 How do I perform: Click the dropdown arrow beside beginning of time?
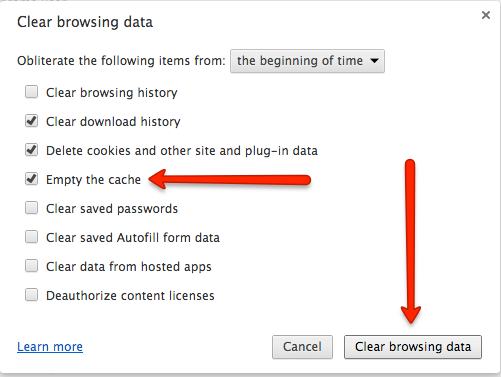tap(374, 61)
